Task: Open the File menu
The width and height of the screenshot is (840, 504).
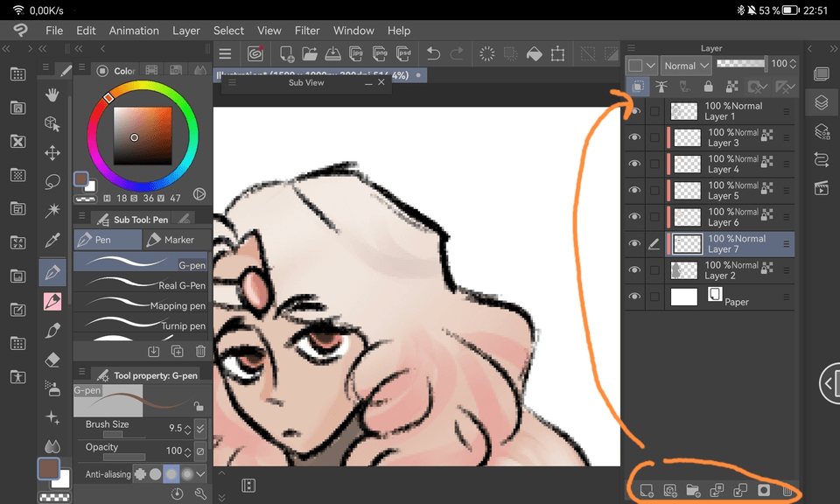Action: click(54, 31)
